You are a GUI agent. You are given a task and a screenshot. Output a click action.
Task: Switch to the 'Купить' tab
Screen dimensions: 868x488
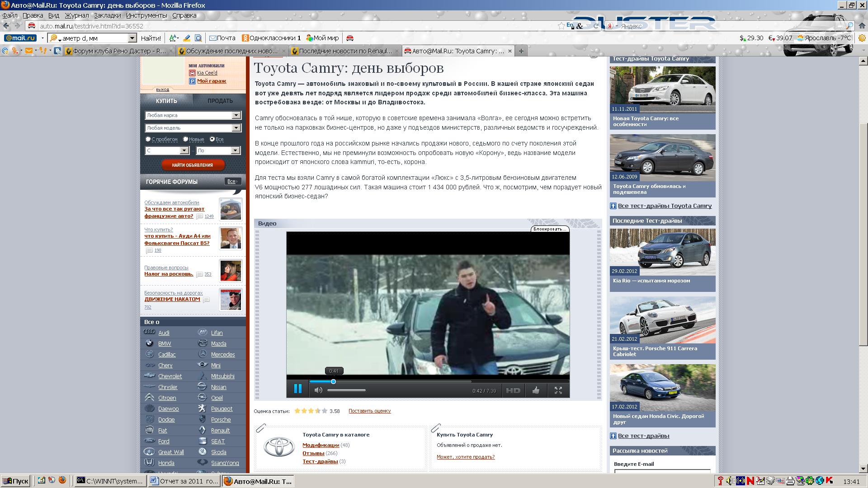[x=166, y=101]
